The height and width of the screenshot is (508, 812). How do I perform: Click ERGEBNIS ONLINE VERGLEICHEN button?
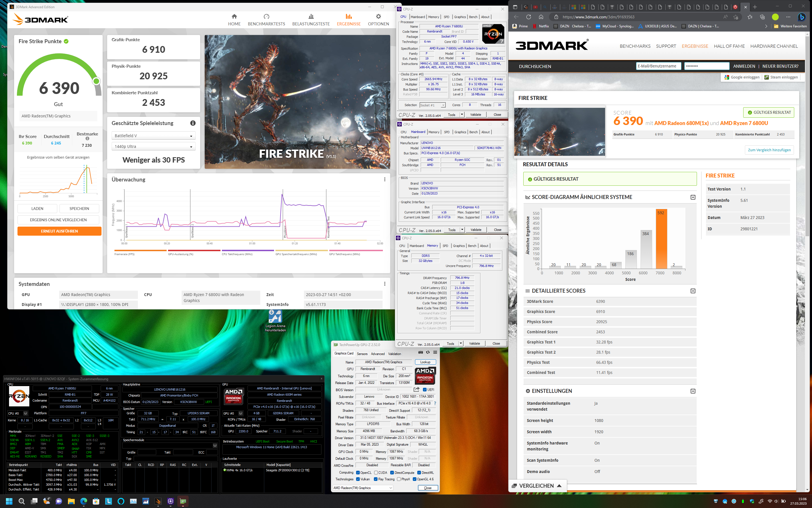point(58,220)
